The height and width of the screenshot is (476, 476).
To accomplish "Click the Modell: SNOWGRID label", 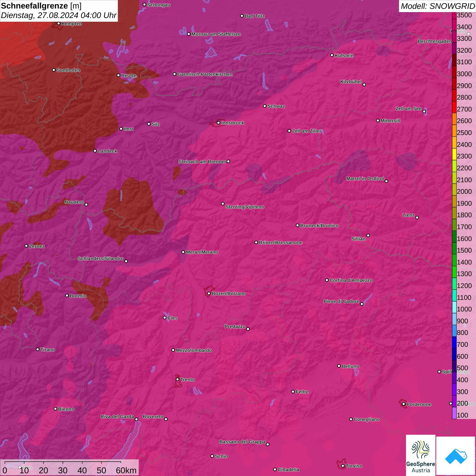I will coord(438,6).
